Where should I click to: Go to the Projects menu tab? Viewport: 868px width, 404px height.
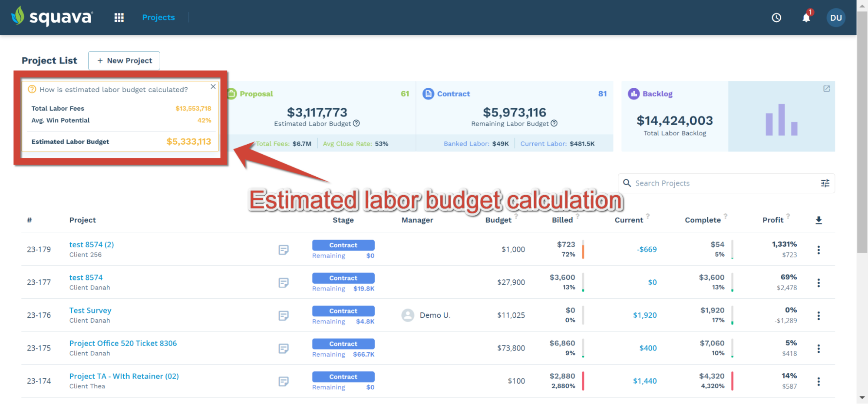(158, 17)
